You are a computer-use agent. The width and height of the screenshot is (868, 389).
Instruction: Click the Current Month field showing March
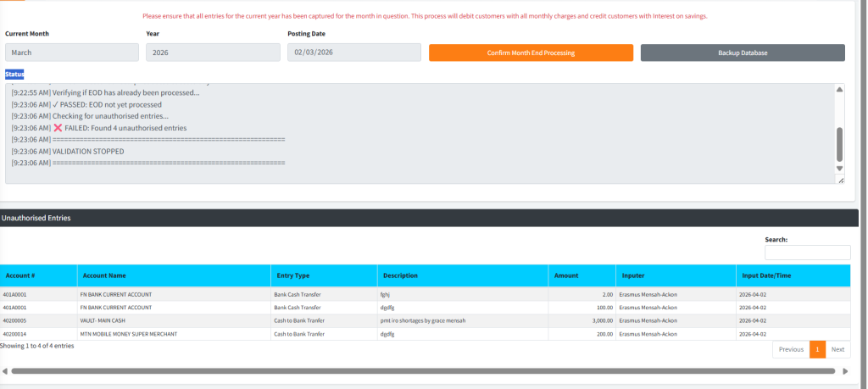pyautogui.click(x=72, y=53)
